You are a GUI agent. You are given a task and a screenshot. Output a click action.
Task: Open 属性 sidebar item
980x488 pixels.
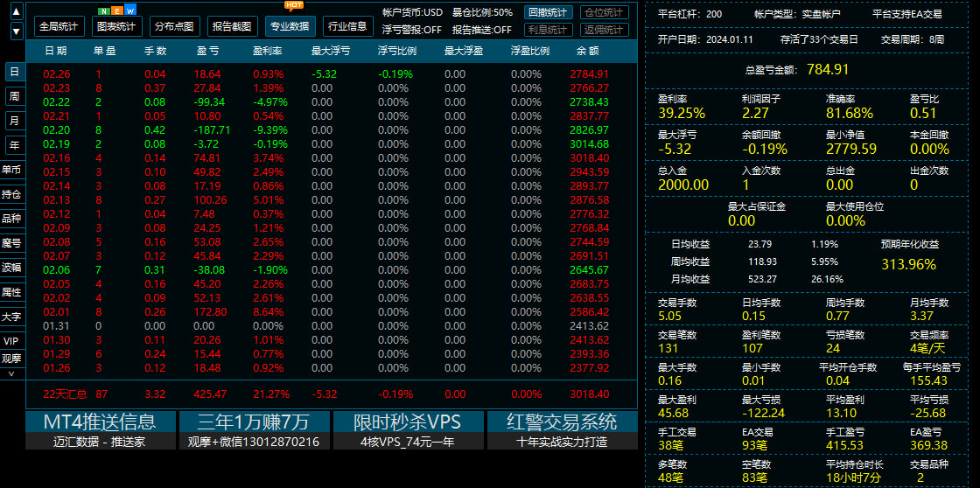[12, 292]
